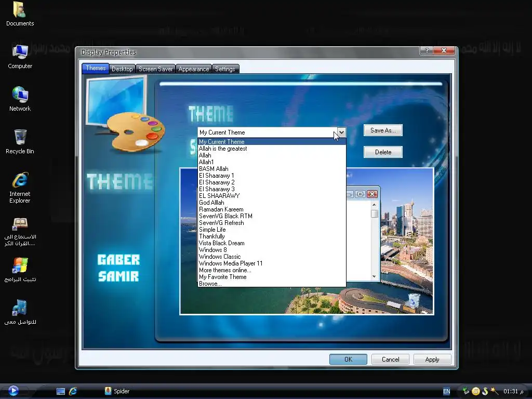The image size is (532, 399).
Task: Select the EL SHAARAWY uppercase theme
Action: pos(272,196)
